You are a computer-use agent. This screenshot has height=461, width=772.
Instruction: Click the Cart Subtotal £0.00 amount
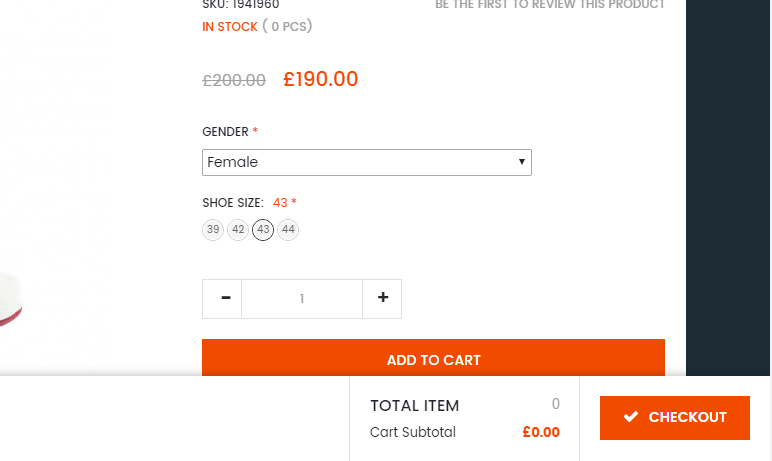(541, 433)
